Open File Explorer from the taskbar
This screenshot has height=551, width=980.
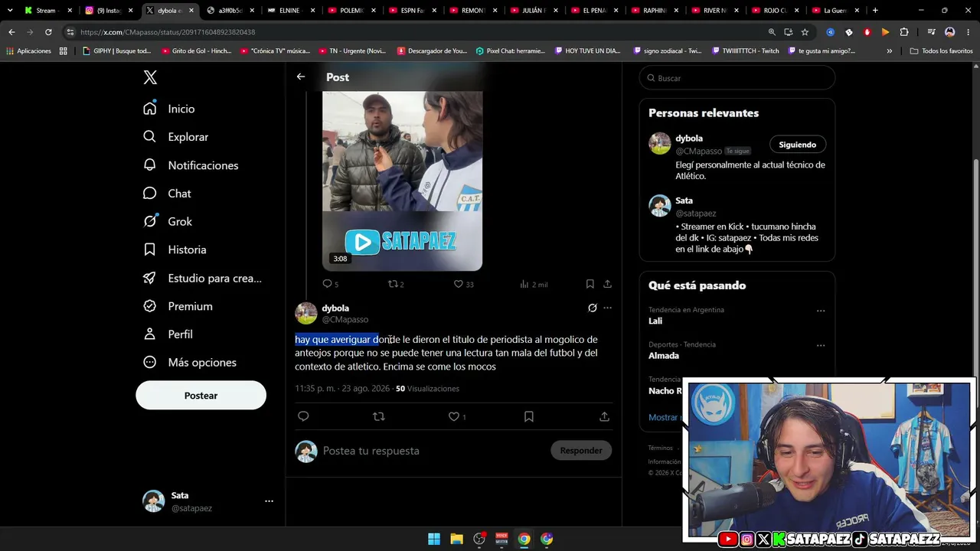click(456, 539)
